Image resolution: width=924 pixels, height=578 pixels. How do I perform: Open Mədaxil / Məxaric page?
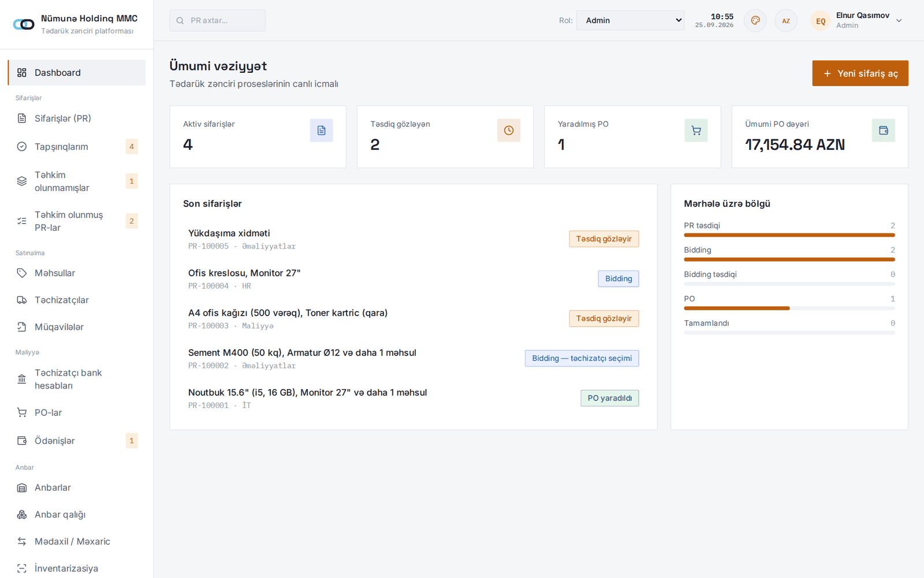pos(77,542)
